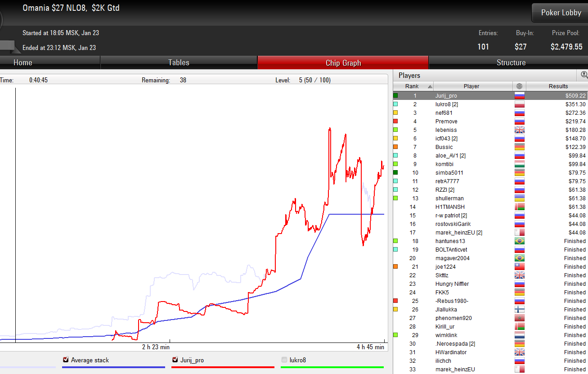
Task: Click the Russian flag beside Jurij_pro
Action: pyautogui.click(x=520, y=95)
